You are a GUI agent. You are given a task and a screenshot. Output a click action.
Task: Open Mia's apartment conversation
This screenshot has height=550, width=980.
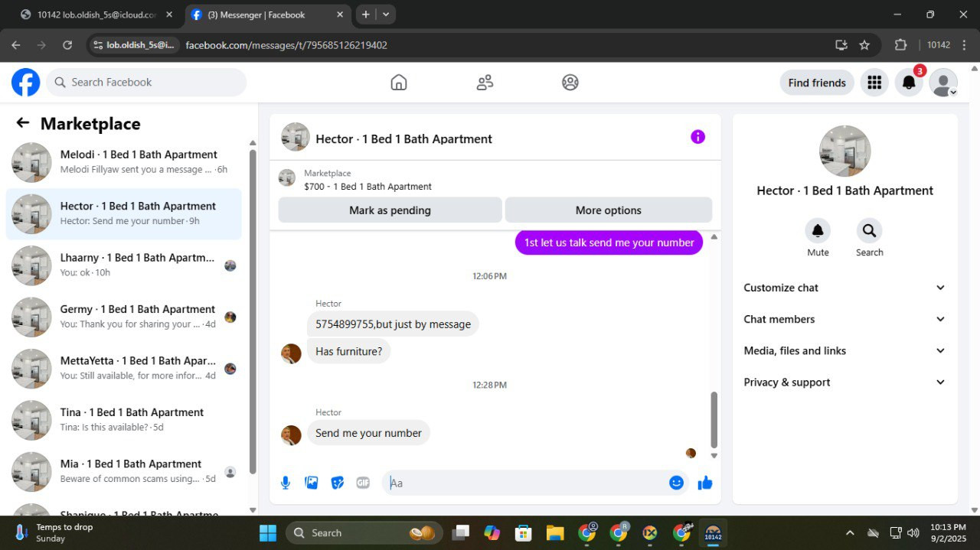(124, 471)
